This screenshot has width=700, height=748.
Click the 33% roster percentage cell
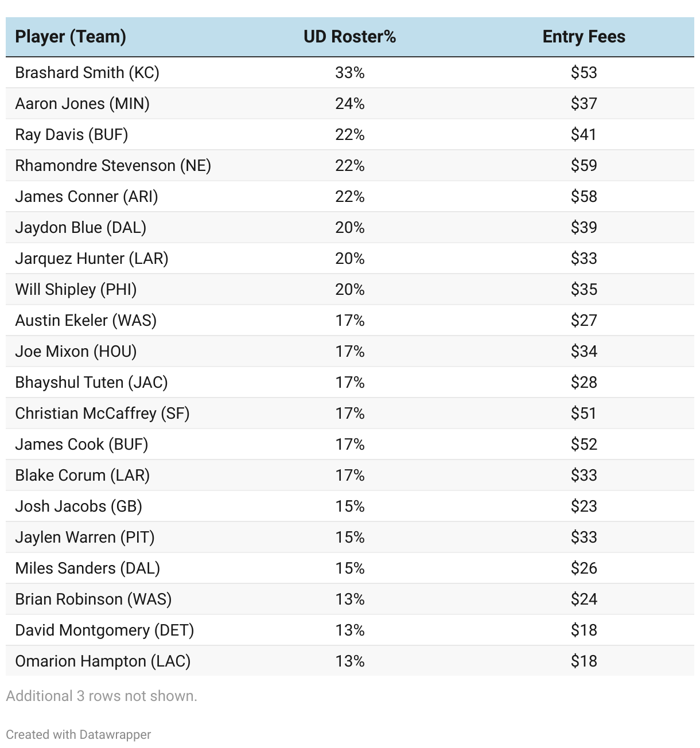point(350,72)
